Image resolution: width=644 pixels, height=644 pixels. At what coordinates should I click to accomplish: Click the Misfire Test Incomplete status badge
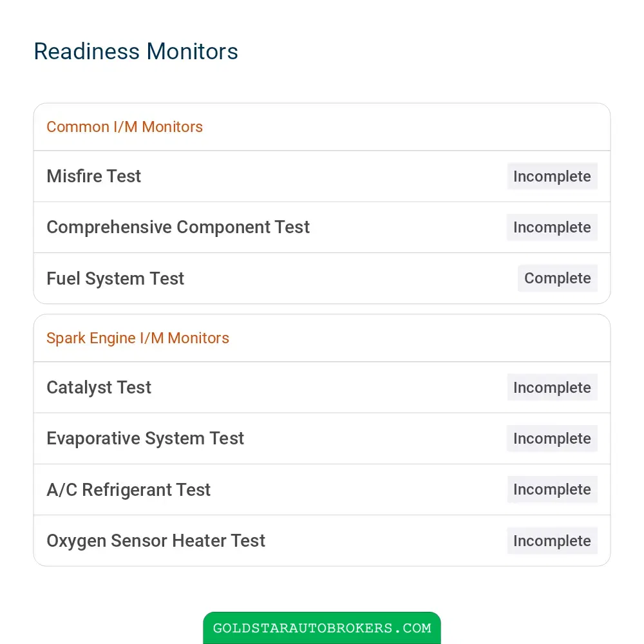[552, 176]
